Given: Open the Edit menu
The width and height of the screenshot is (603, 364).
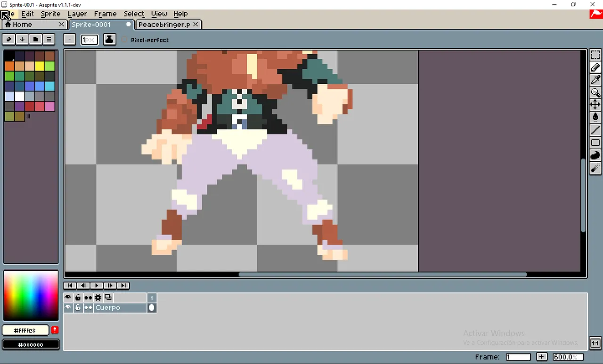Looking at the screenshot, I should 27,14.
